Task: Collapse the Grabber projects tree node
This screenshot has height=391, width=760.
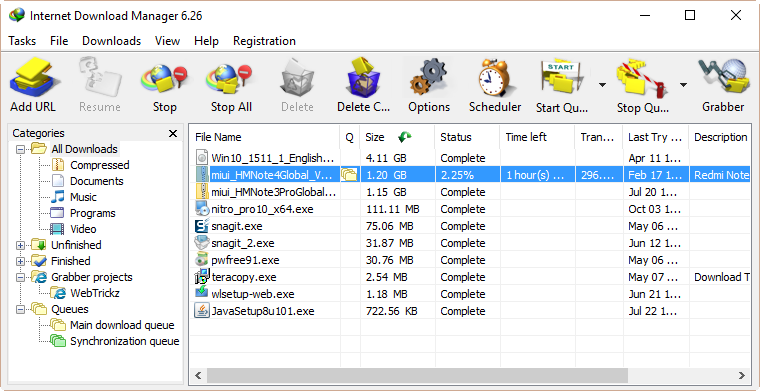Action: pos(20,277)
